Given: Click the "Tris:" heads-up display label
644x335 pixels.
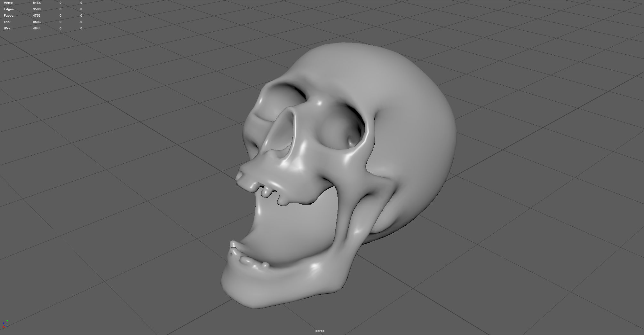Looking at the screenshot, I should (7, 22).
